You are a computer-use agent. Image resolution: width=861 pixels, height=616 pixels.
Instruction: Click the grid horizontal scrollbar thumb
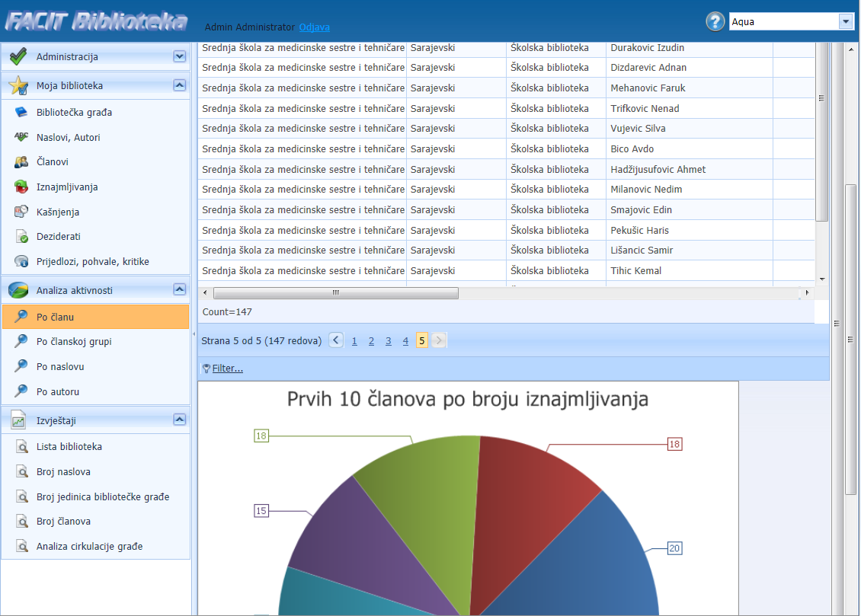pos(335,293)
